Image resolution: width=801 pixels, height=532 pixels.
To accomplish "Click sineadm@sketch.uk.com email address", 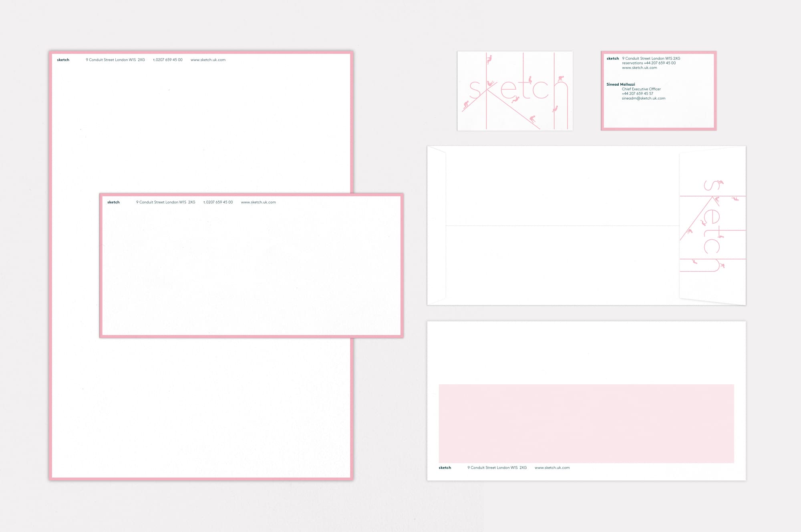I will (x=643, y=98).
